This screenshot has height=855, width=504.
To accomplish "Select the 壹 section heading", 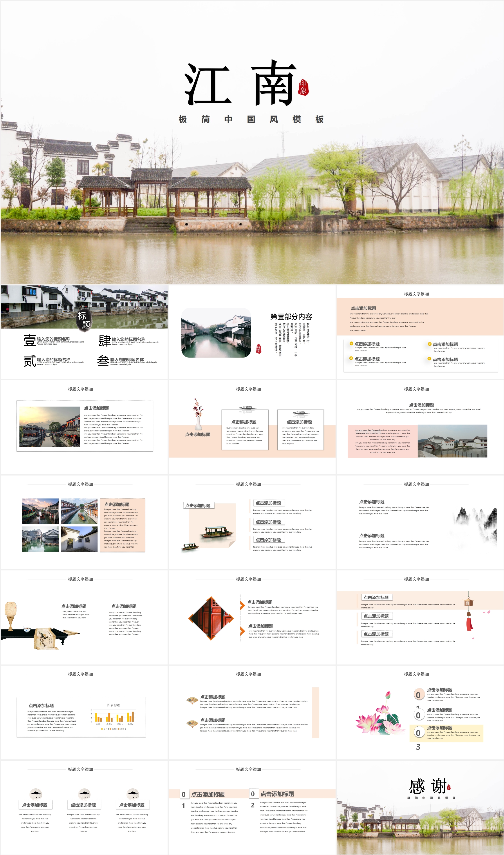I will [30, 341].
